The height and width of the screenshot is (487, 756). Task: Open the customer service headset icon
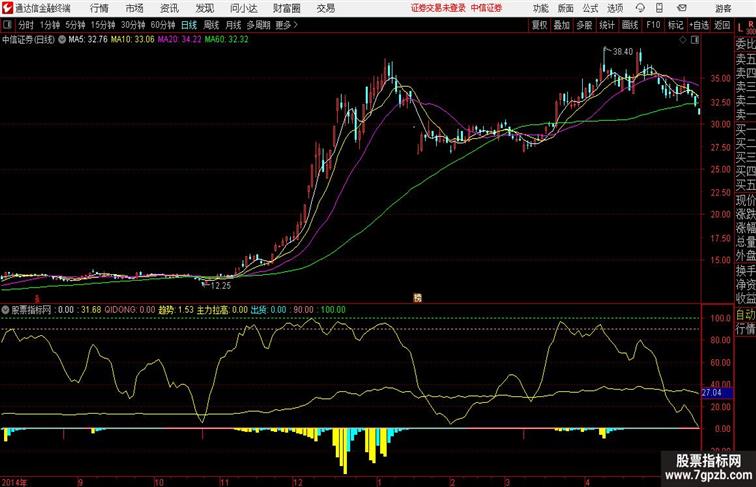640,8
